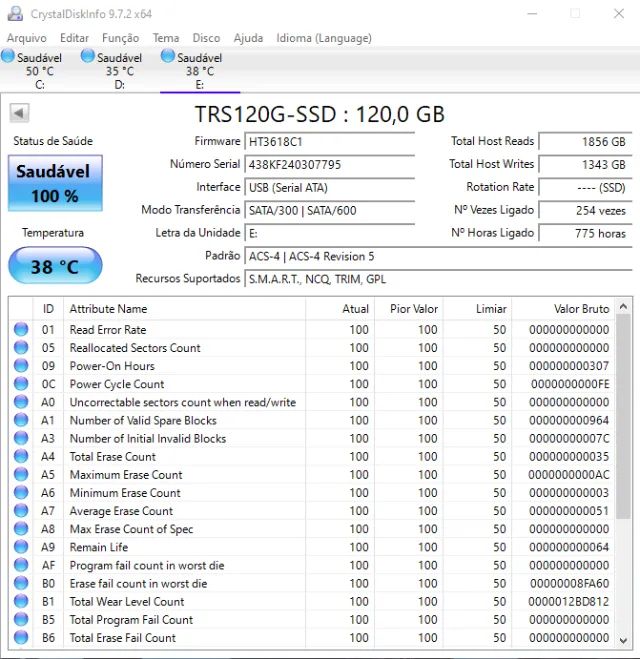640x659 pixels.
Task: Click the status orb for Max Erase Count of Spec
Action: click(x=21, y=528)
